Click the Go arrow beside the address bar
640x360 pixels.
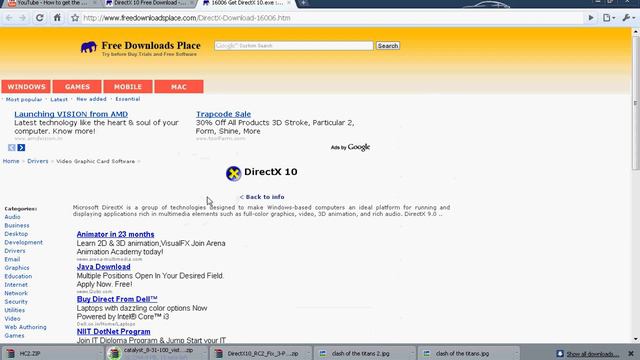pyautogui.click(x=591, y=18)
